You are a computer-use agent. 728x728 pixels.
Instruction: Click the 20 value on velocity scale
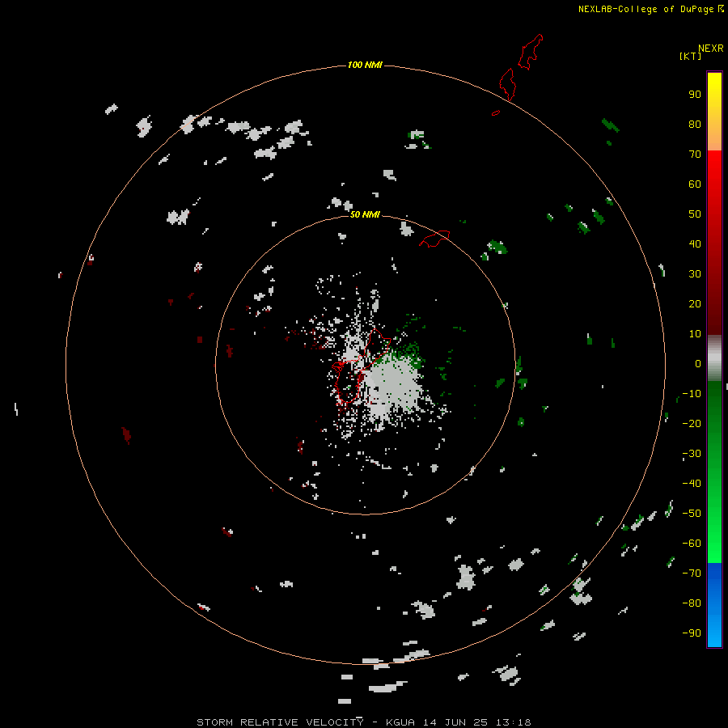[x=695, y=303]
